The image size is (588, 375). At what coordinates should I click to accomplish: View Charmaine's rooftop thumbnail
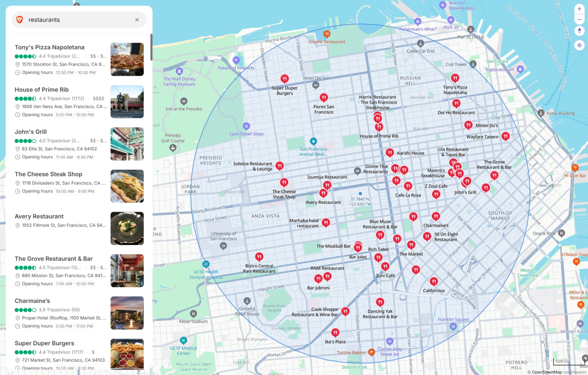127,313
